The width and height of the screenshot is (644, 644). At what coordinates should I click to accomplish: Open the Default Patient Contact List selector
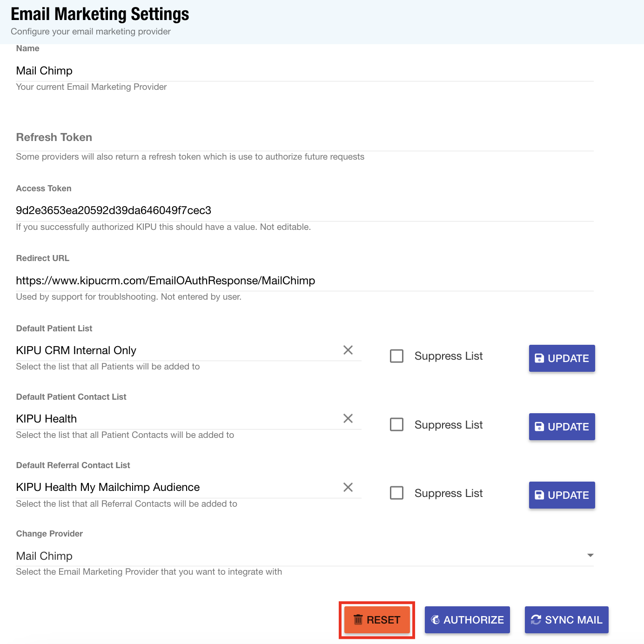click(x=177, y=419)
